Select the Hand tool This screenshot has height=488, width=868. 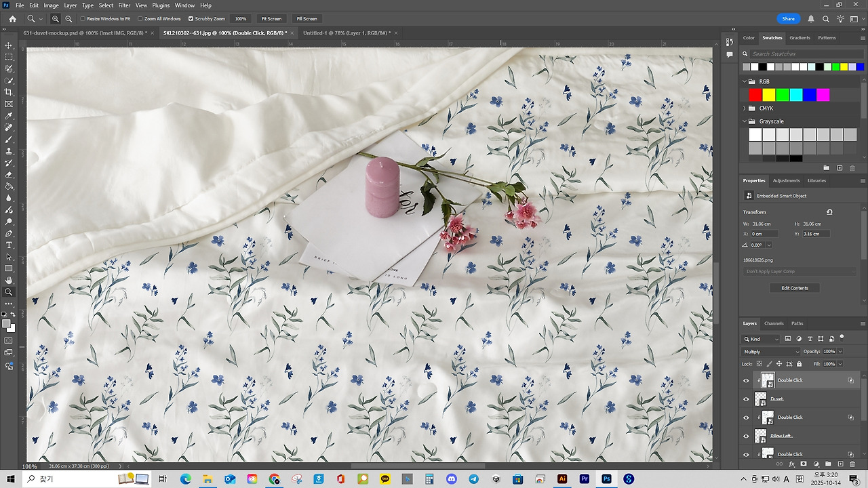(9, 279)
